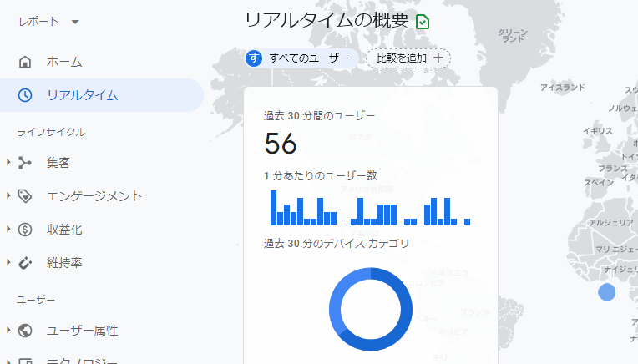Click the 集客 acquisition icon
Screen dimensions: 638x364
tap(25, 163)
